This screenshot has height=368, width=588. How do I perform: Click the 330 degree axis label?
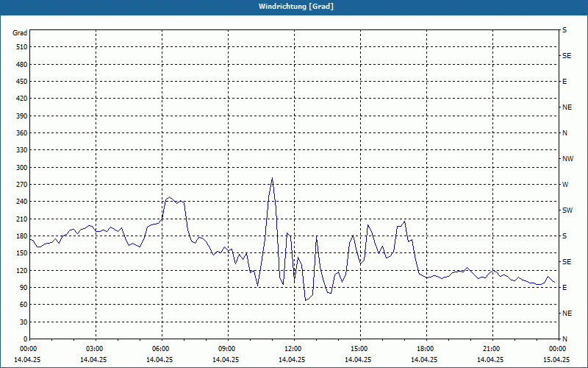[x=22, y=150]
